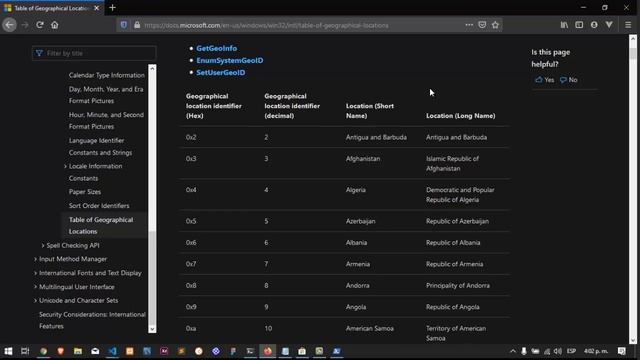Open Visual Studio Code from the taskbar
Screen dimensions: 640x360
tap(112, 351)
